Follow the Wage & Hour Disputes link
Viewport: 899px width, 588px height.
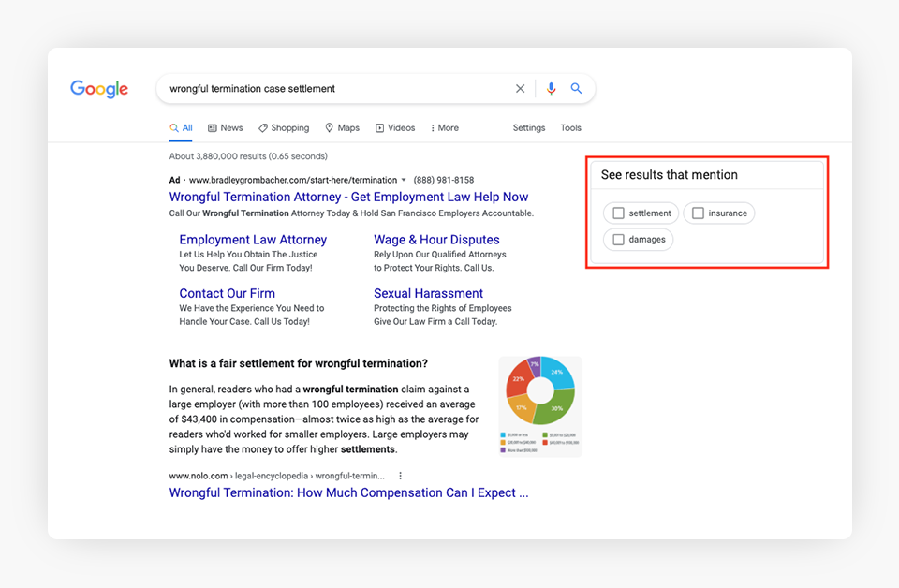coord(436,240)
